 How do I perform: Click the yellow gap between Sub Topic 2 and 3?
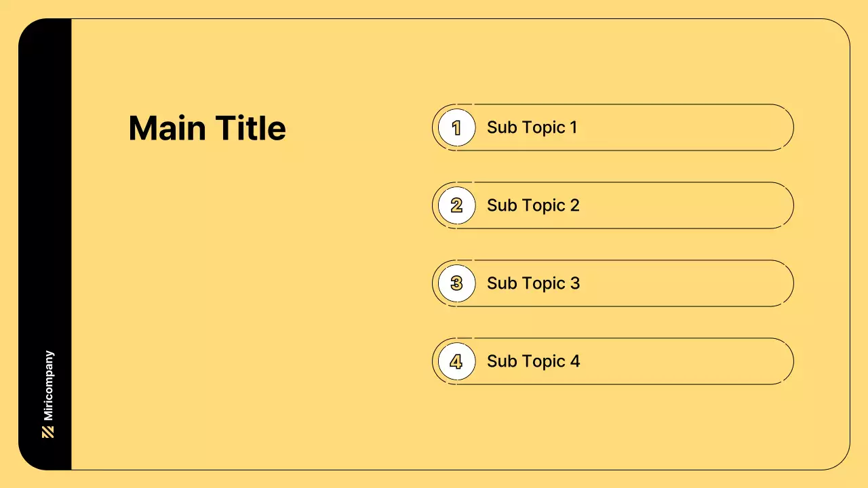(x=610, y=245)
